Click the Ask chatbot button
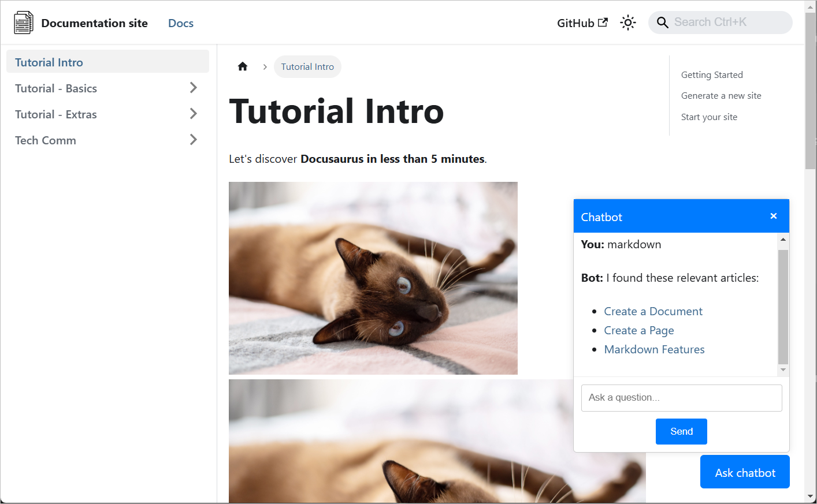 745,472
